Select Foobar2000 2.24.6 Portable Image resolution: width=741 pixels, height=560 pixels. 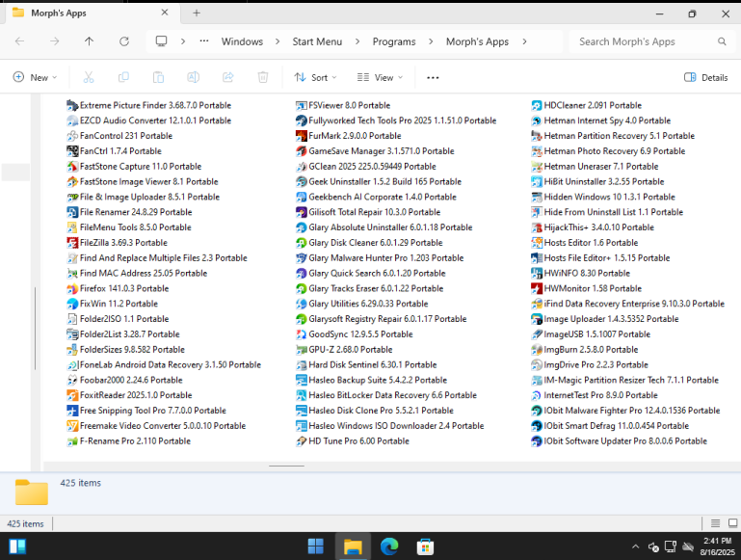point(124,380)
